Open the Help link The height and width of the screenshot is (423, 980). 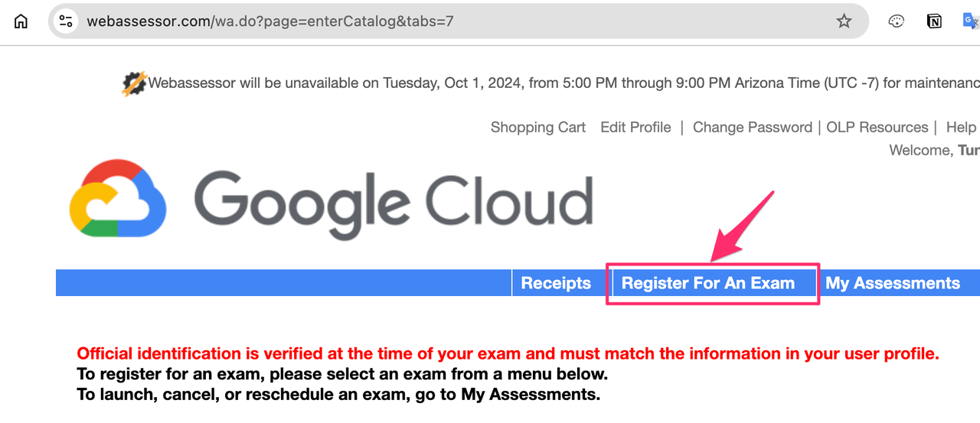point(961,128)
